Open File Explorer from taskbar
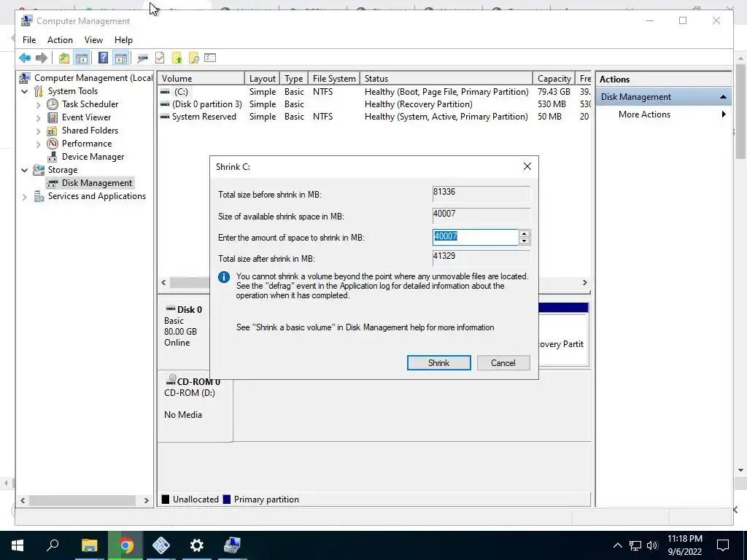Image resolution: width=747 pixels, height=560 pixels. (x=89, y=545)
